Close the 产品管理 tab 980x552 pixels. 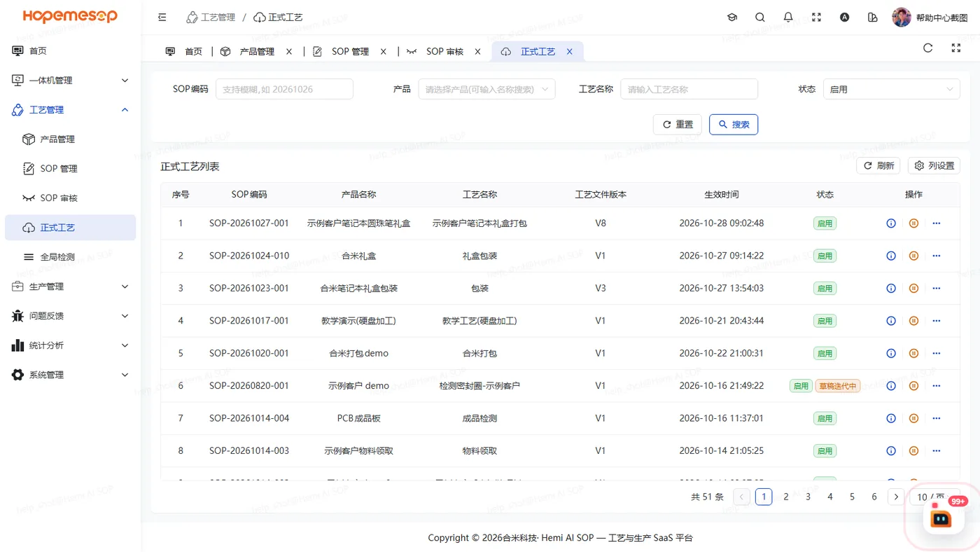pyautogui.click(x=289, y=52)
